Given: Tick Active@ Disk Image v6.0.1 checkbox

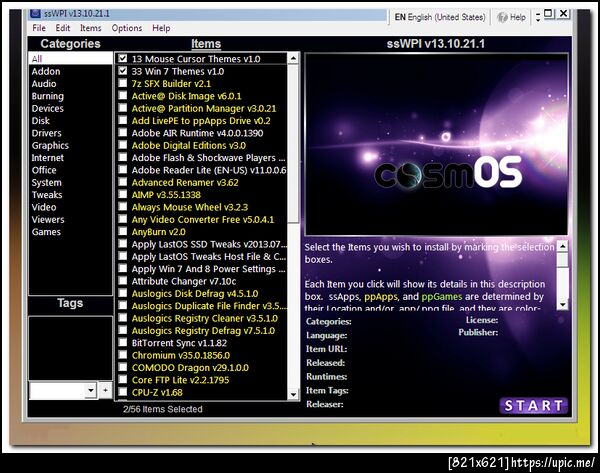Looking at the screenshot, I should tap(122, 96).
